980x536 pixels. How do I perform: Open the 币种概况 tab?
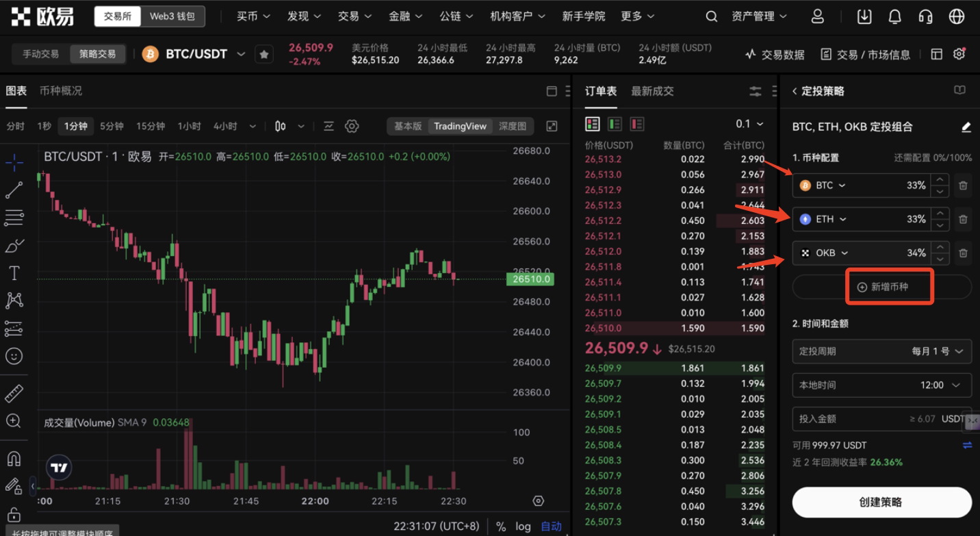[61, 91]
